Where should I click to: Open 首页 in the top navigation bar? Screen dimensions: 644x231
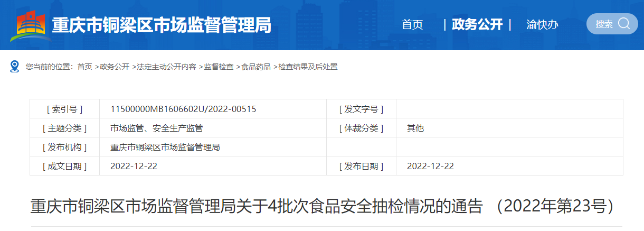coord(412,25)
